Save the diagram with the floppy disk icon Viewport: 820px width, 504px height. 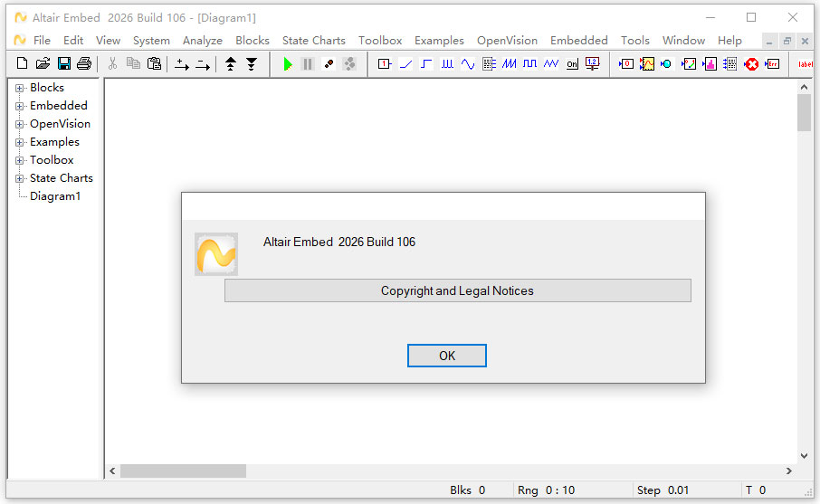63,63
